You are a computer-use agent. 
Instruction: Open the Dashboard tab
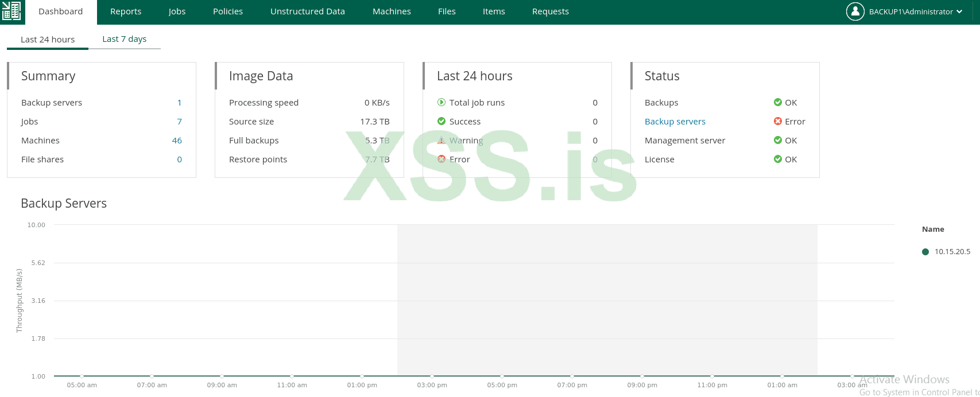tap(61, 12)
